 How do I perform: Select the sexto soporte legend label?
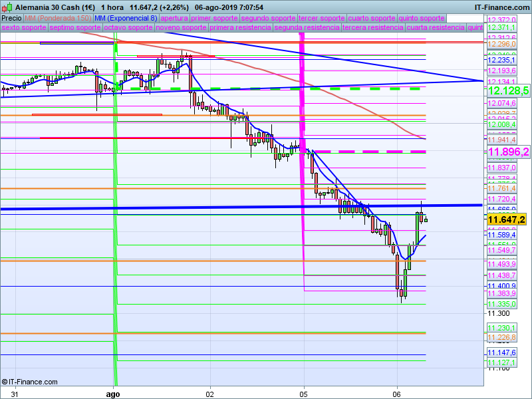point(24,27)
